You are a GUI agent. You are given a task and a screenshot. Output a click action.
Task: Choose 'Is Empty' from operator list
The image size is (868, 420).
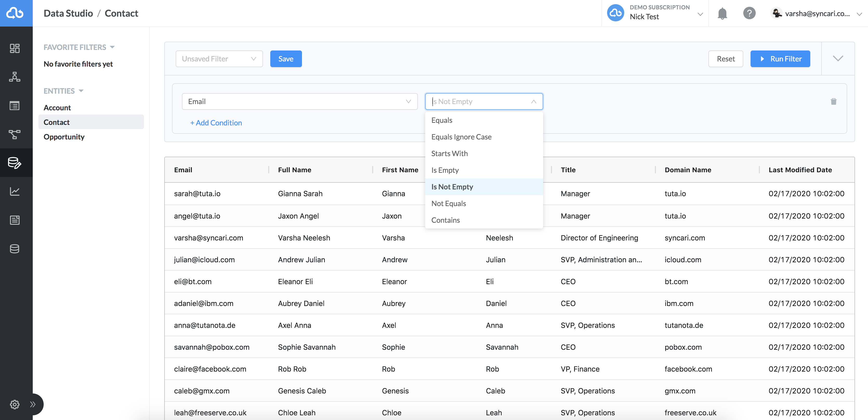pos(445,170)
